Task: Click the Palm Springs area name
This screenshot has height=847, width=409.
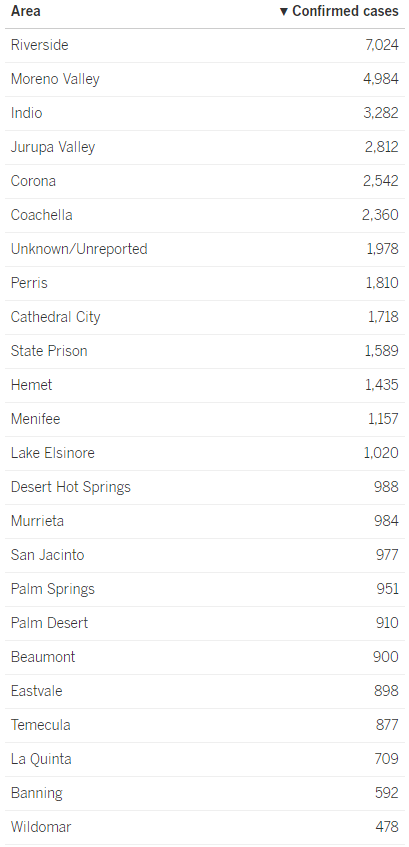Action: (x=53, y=589)
